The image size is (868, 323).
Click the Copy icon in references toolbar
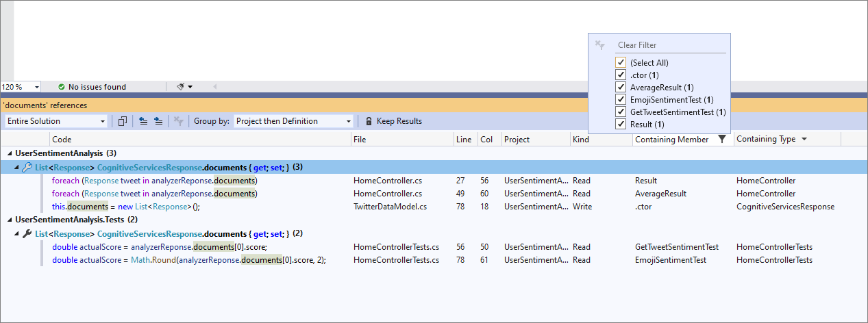[123, 121]
